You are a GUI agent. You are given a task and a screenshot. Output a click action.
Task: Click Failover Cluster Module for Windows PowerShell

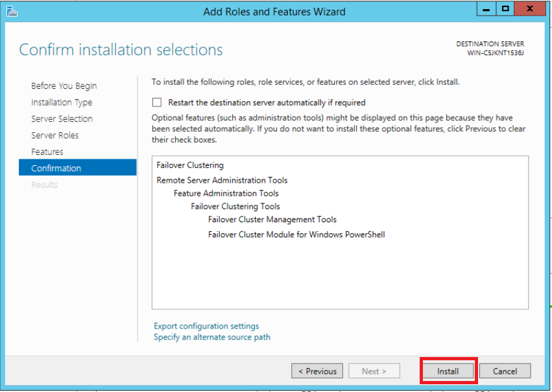296,234
